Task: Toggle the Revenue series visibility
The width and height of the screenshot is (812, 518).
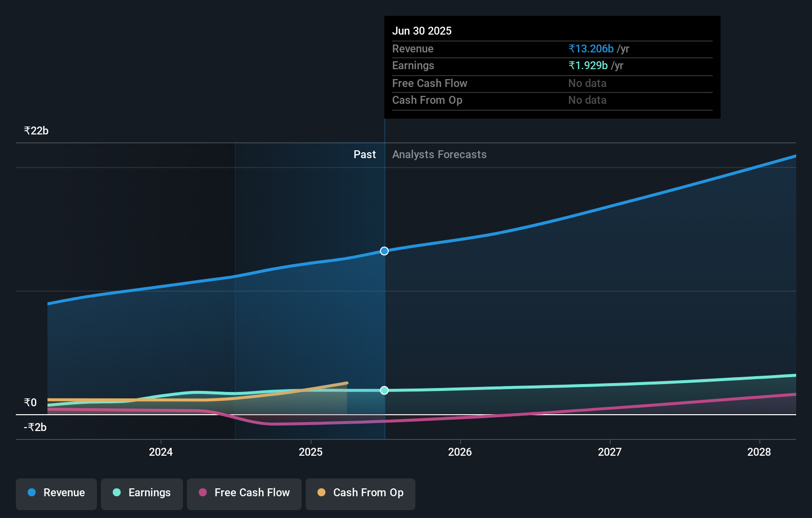Action: [x=56, y=493]
